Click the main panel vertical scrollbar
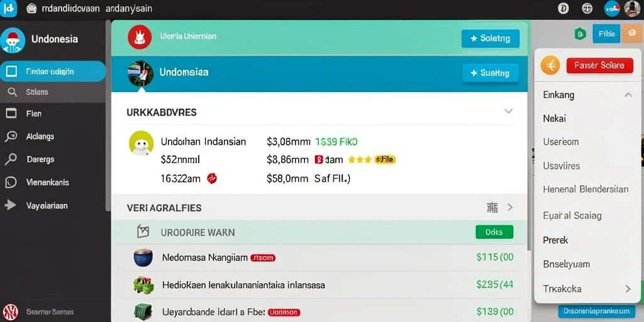This screenshot has height=322, width=644. (530, 136)
